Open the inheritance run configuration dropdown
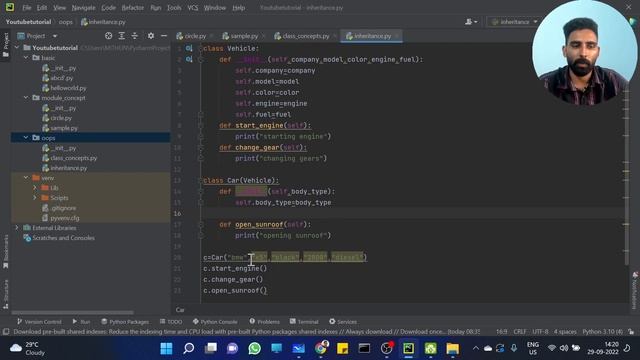The height and width of the screenshot is (360, 640). point(514,22)
